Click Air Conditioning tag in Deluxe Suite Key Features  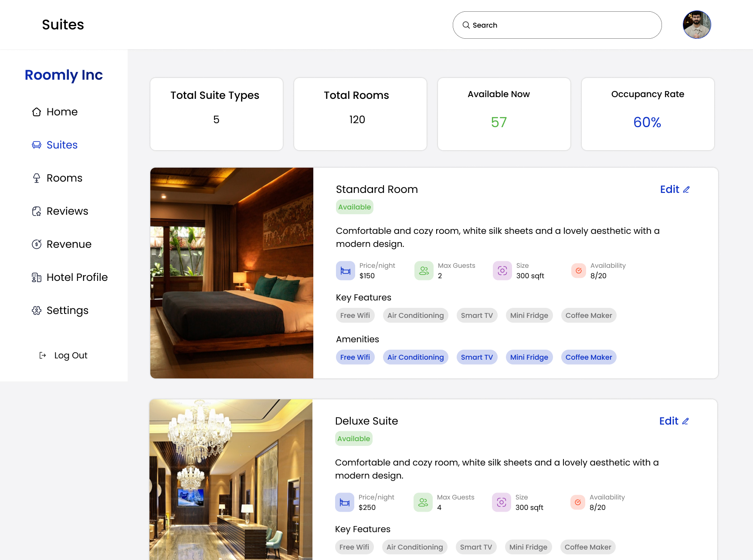[x=415, y=547]
